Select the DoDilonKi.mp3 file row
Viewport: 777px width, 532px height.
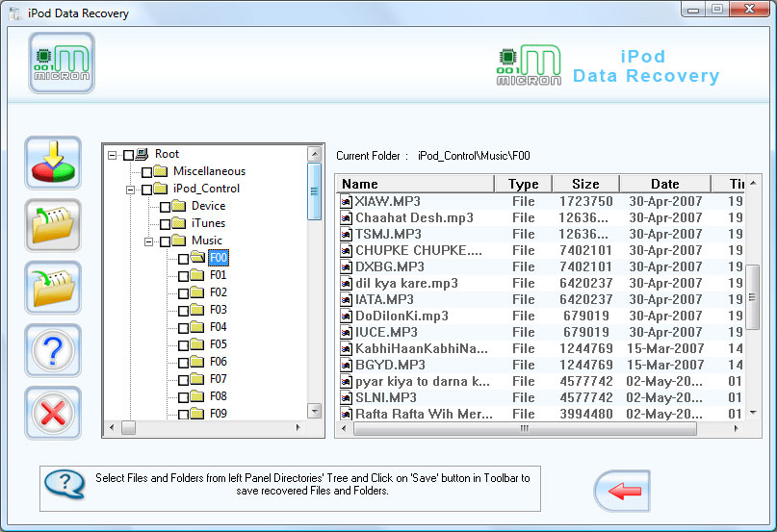coord(541,317)
